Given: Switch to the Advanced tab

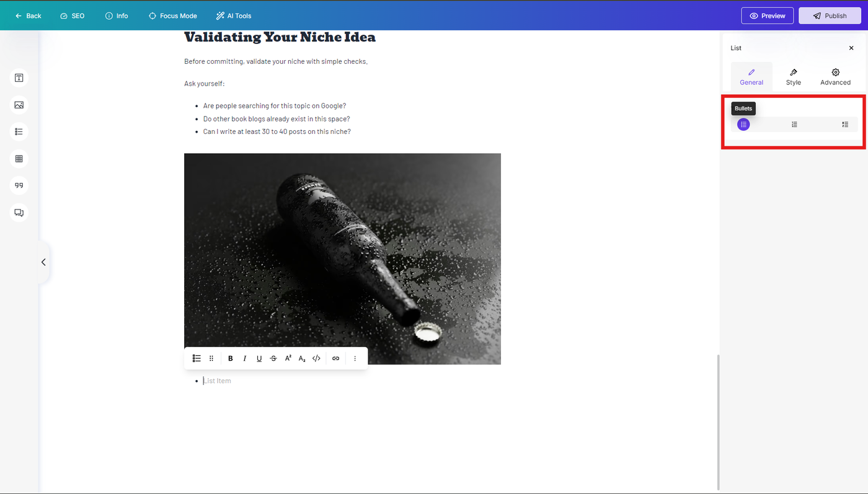Looking at the screenshot, I should tap(835, 77).
